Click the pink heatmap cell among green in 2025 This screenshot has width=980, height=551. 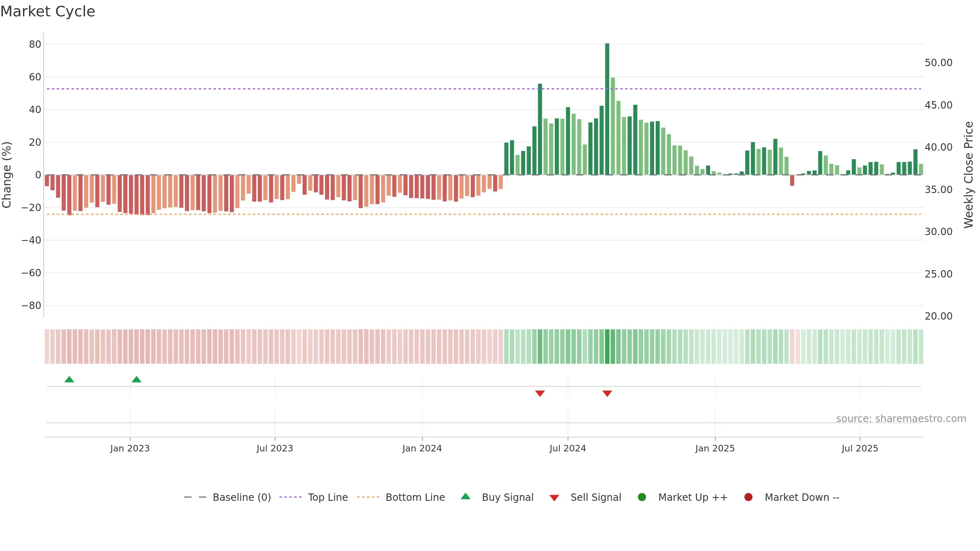[792, 347]
